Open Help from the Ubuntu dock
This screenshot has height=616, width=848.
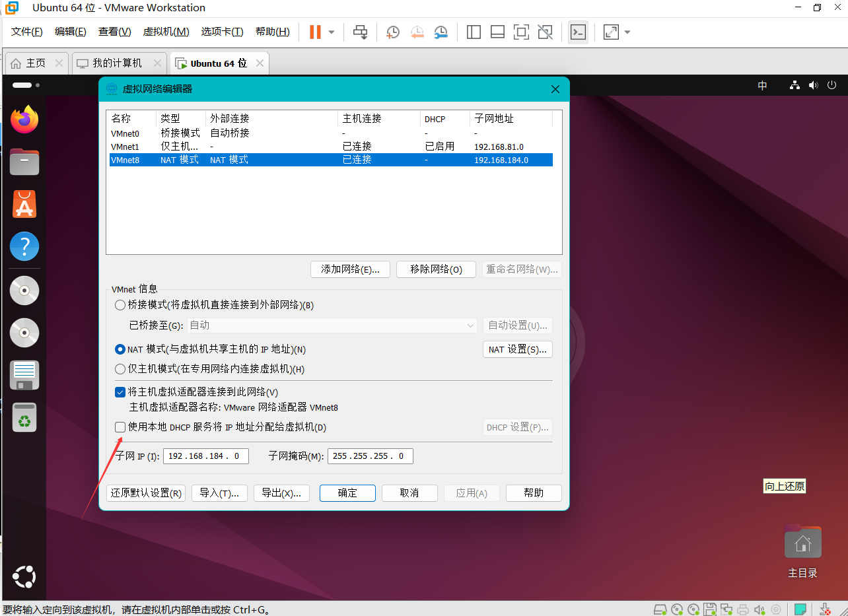(x=24, y=246)
